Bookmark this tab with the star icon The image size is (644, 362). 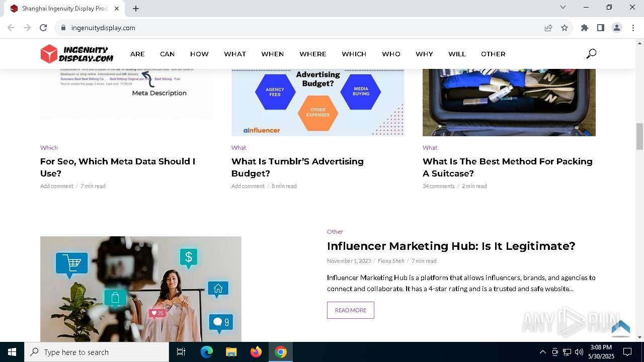pos(565,28)
